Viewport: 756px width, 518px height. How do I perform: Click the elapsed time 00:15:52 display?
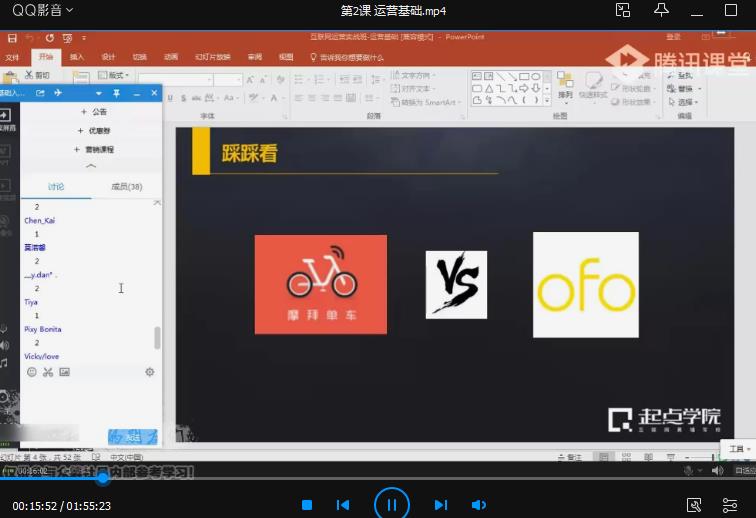tap(35, 506)
